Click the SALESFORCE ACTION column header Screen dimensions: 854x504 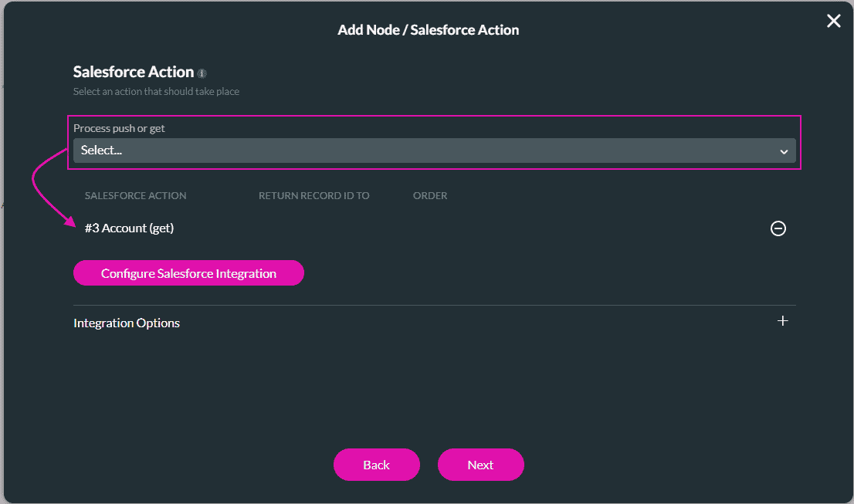pyautogui.click(x=135, y=195)
